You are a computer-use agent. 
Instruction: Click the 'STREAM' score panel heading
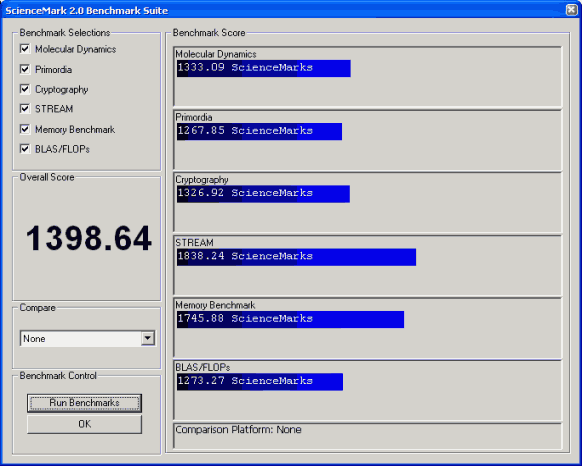tap(194, 243)
